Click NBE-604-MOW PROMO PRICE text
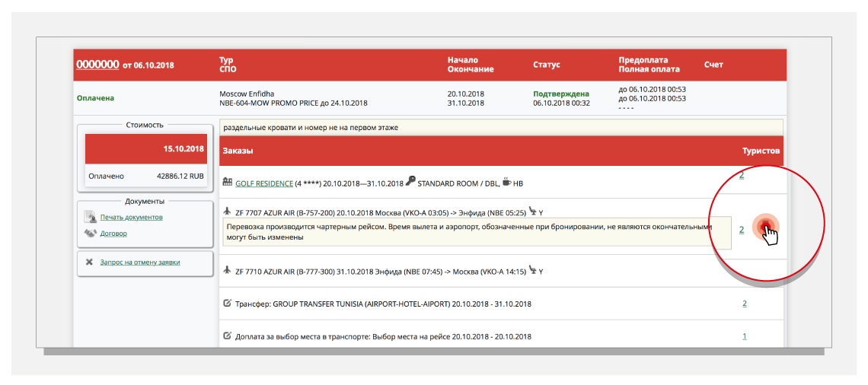868x385 pixels. [293, 103]
